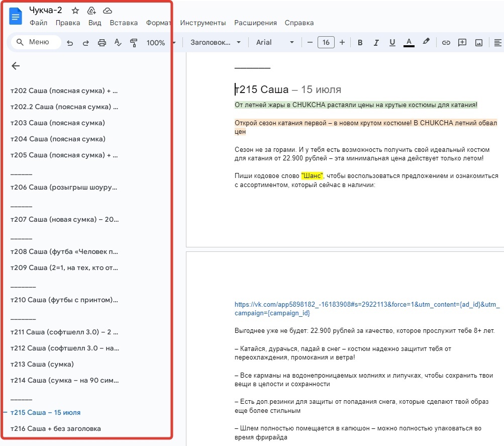The width and height of the screenshot is (504, 446).
Task: Rename document title Чукча-2
Action: [45, 10]
